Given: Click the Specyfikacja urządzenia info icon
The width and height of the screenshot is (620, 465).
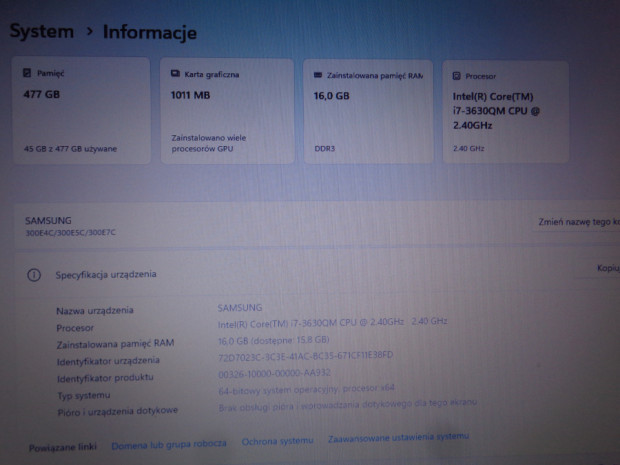Looking at the screenshot, I should click(x=34, y=275).
